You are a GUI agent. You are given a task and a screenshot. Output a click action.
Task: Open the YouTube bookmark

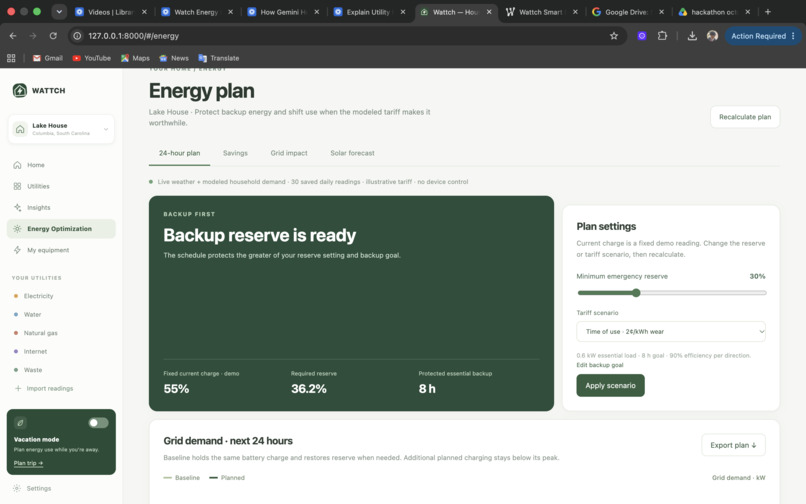(x=91, y=58)
